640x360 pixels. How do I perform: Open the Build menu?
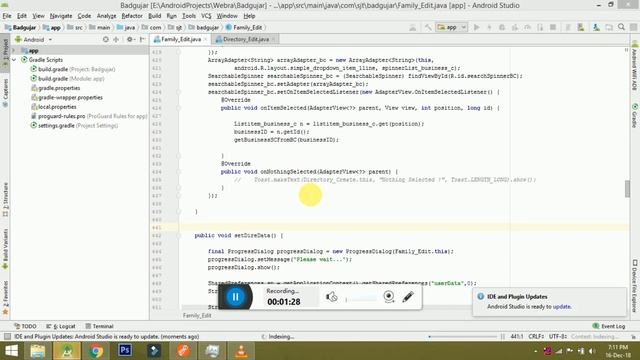tap(154, 16)
